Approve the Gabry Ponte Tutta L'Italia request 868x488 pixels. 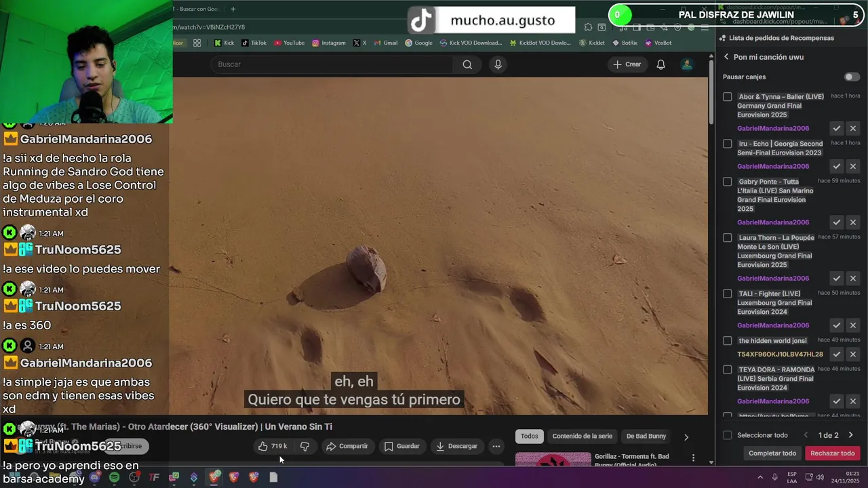837,222
